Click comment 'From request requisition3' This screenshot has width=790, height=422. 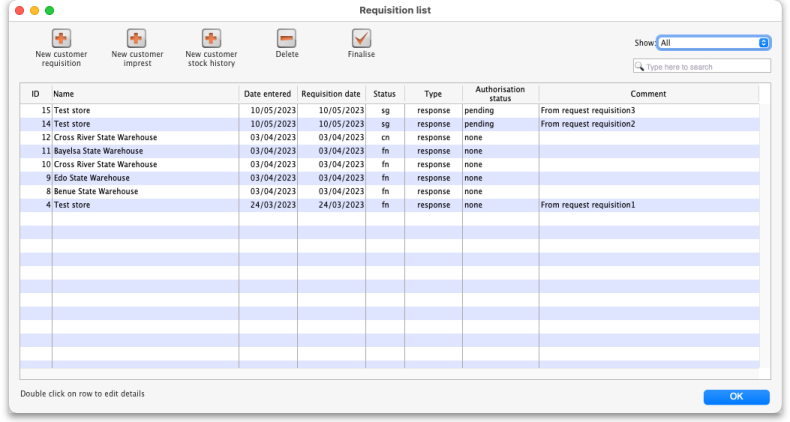coord(587,110)
